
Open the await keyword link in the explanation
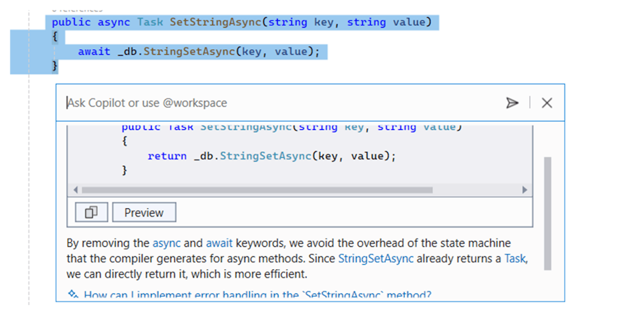tap(219, 243)
